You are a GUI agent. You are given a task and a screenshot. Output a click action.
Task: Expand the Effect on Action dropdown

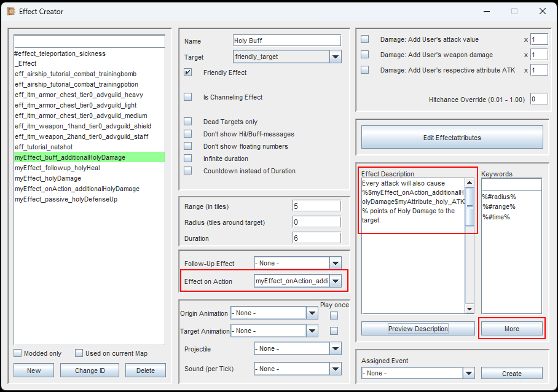335,281
